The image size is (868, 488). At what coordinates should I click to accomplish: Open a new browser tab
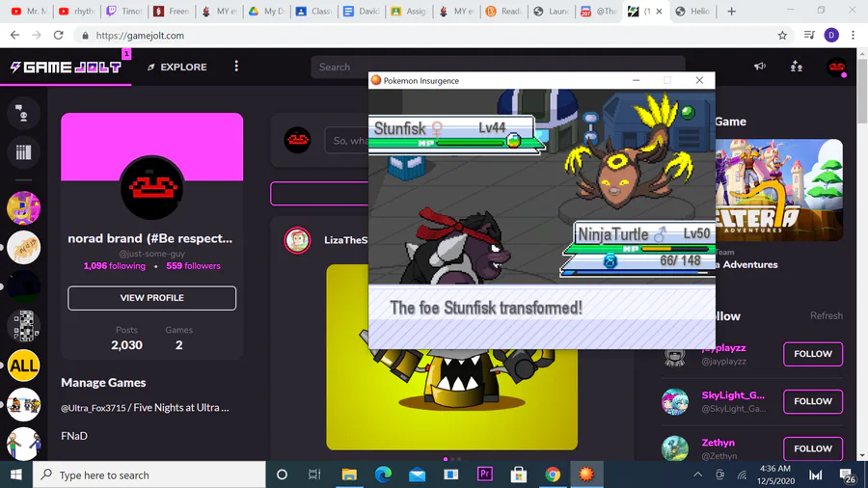coord(731,11)
